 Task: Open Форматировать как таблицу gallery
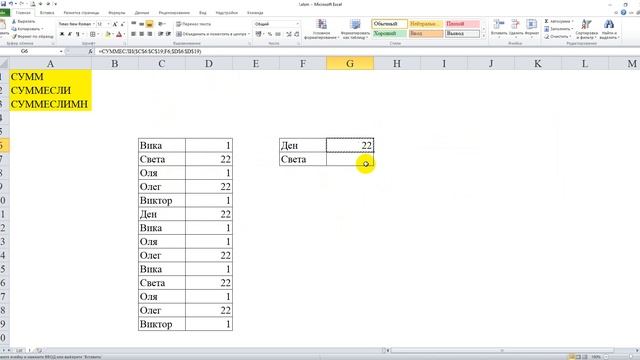click(x=355, y=29)
